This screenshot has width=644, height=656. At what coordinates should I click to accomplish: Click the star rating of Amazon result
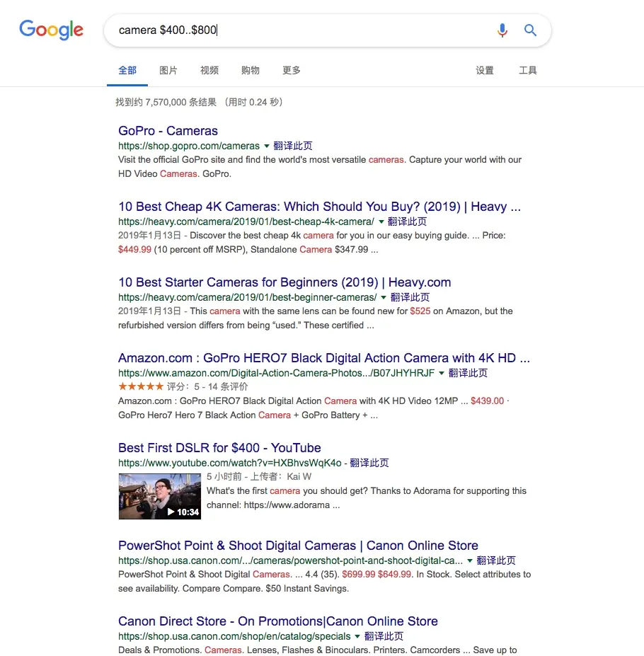click(141, 386)
